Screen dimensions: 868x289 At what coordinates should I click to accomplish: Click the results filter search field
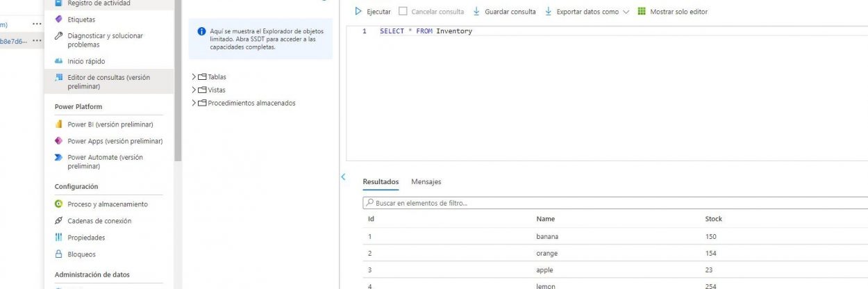pos(611,204)
